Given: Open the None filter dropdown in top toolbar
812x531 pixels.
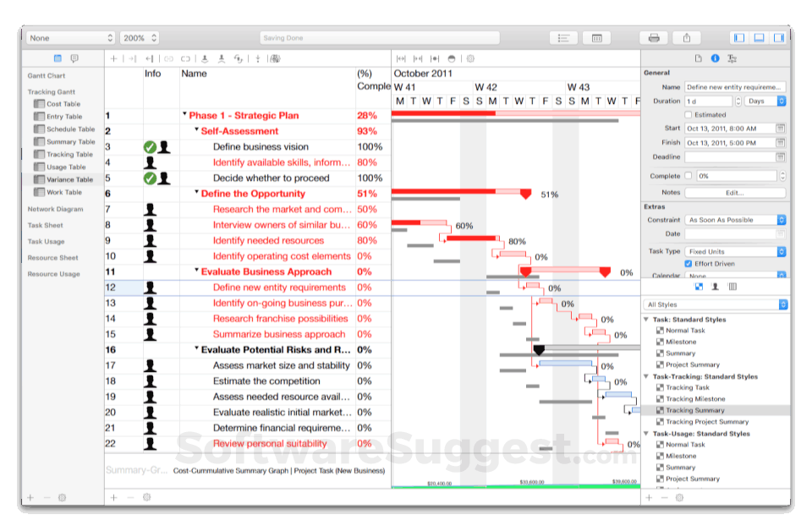Looking at the screenshot, I should pyautogui.click(x=70, y=38).
